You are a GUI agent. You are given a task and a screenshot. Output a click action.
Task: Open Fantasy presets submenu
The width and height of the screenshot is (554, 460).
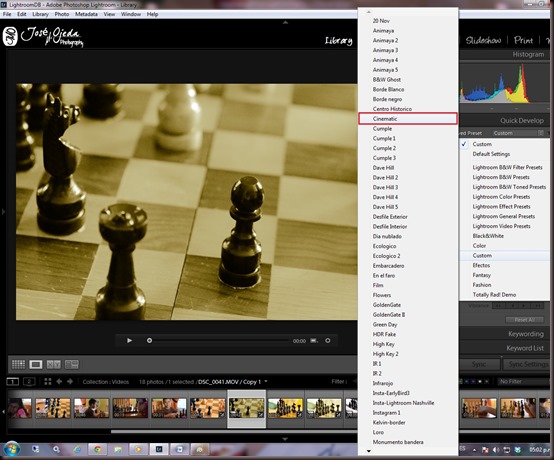pyautogui.click(x=505, y=275)
